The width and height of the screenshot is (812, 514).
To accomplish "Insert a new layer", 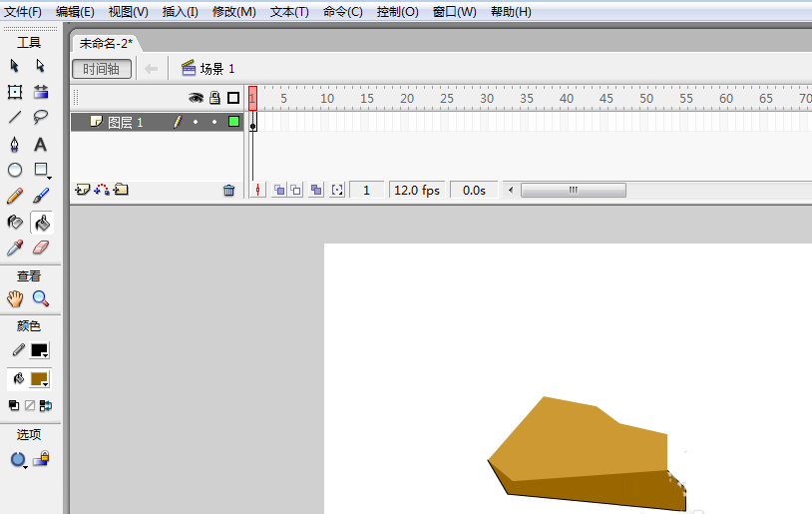I will [x=83, y=190].
